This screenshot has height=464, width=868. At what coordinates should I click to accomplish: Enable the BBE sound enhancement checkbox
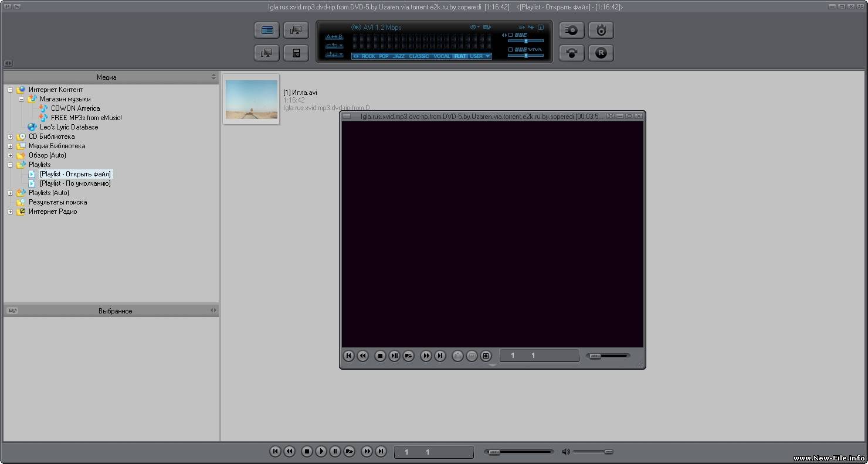pos(510,35)
